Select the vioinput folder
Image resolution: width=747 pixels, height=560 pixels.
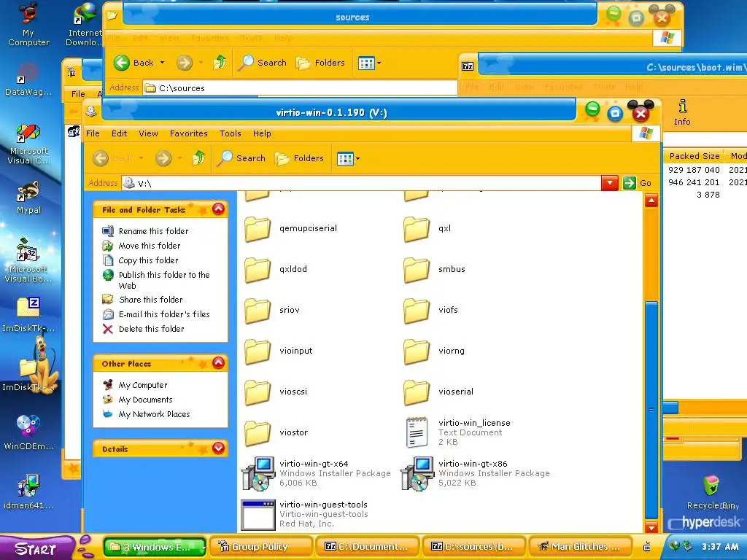[278, 351]
